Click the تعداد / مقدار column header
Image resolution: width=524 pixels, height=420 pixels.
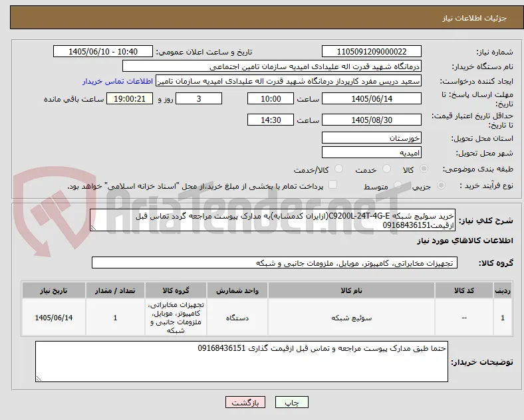115,290
